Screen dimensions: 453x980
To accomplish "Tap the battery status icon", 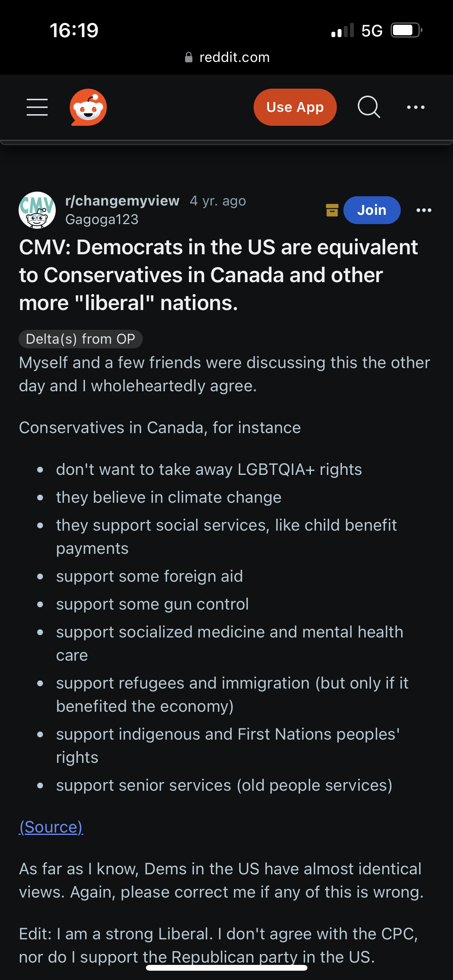I will coord(406,30).
